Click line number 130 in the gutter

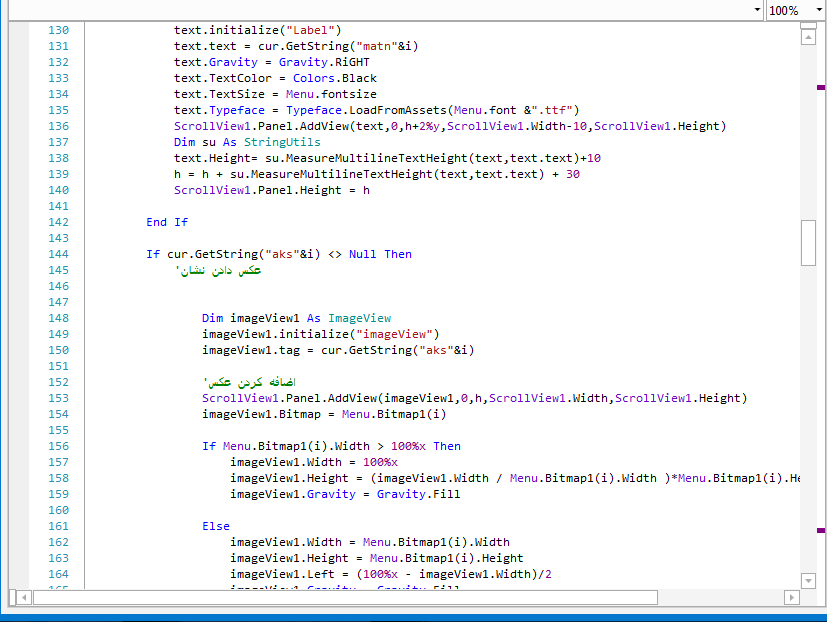click(x=58, y=30)
